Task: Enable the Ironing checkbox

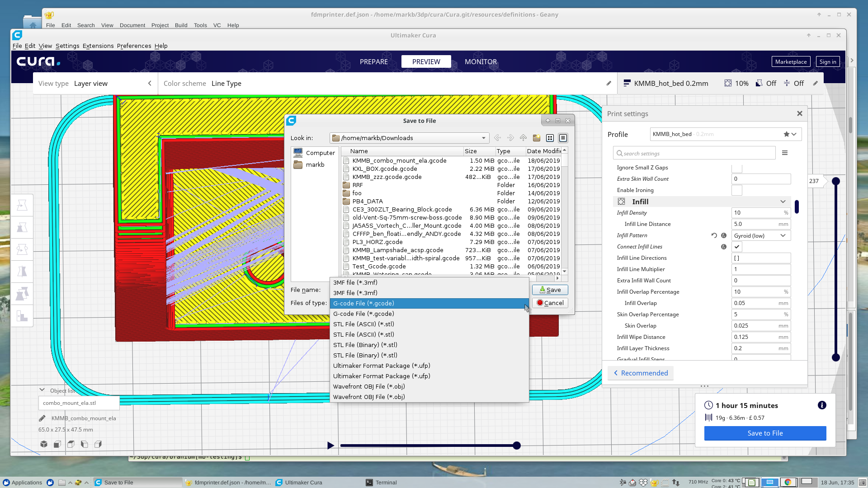Action: point(737,190)
